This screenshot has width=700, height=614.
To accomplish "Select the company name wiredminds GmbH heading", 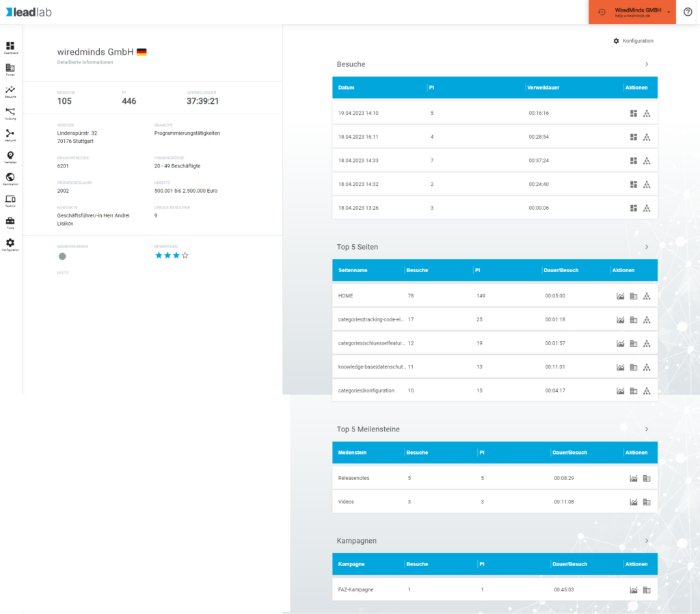I will point(95,52).
